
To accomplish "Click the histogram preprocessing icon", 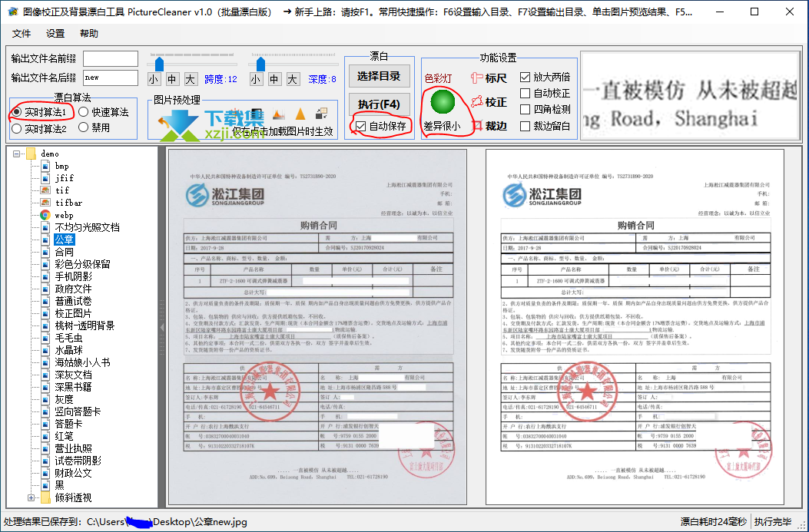I will click(x=279, y=114).
